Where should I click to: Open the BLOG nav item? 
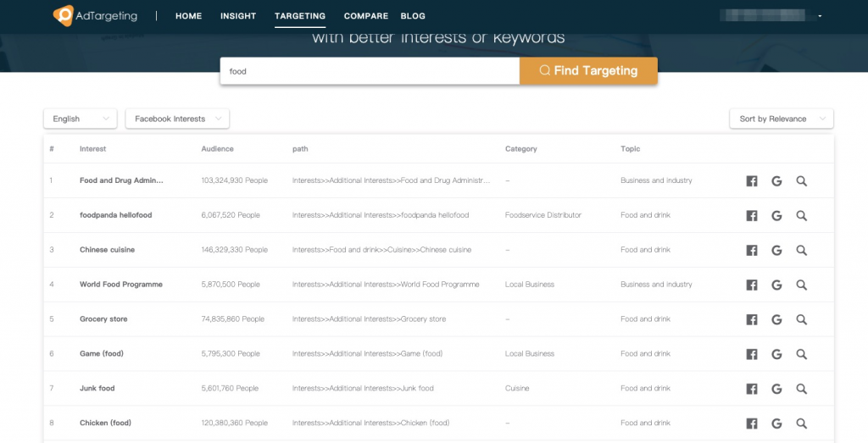point(413,16)
